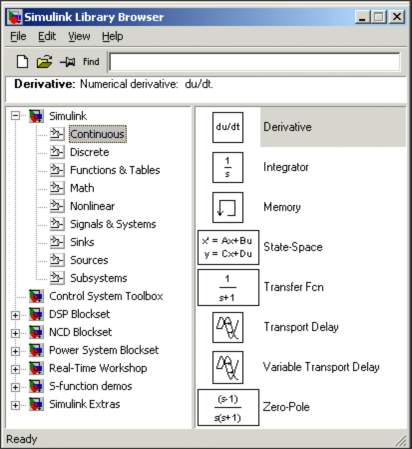This screenshot has width=412, height=449.
Task: Select the State-Space block icon
Action: pos(228,247)
